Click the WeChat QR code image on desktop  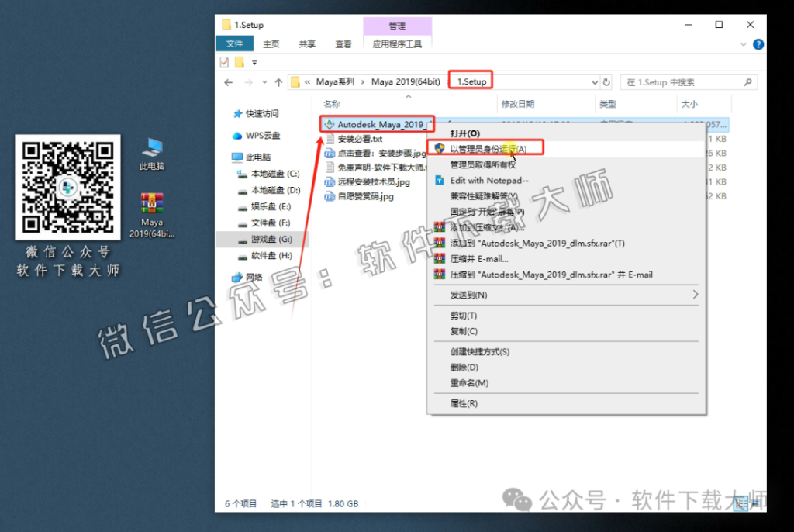(68, 187)
